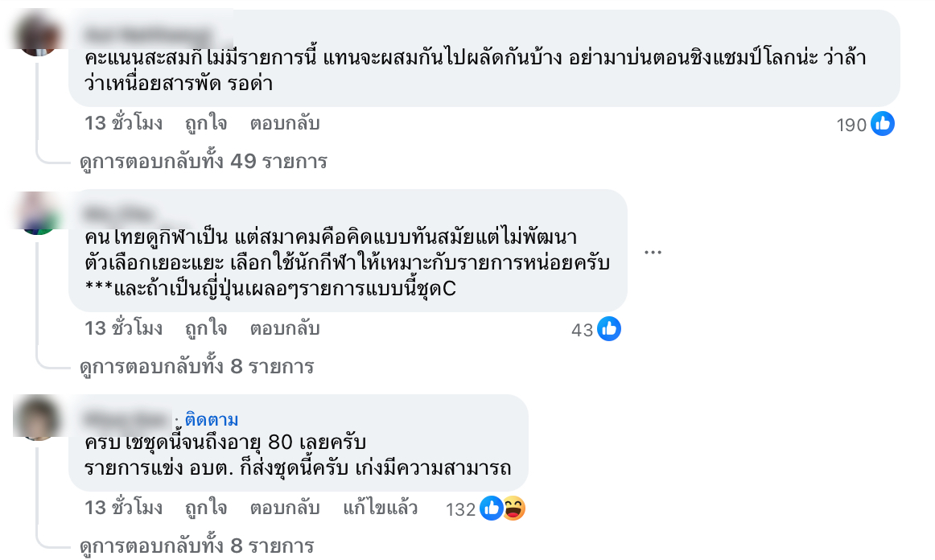This screenshot has width=935, height=560.
Task: Expand the 8 replies under the third comment
Action: (196, 546)
